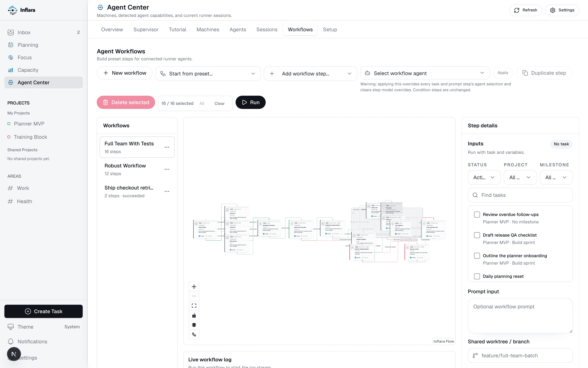
Task: Click the shared worktree branch field
Action: (520, 356)
